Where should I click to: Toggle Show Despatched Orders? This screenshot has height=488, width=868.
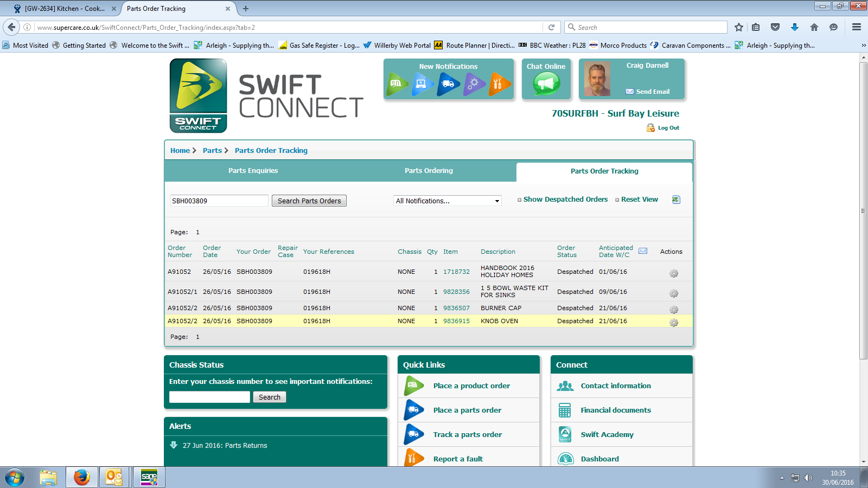coord(565,200)
